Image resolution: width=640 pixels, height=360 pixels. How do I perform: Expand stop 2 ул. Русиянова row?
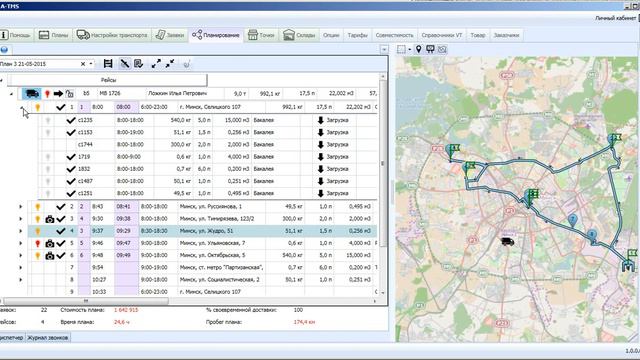point(21,207)
